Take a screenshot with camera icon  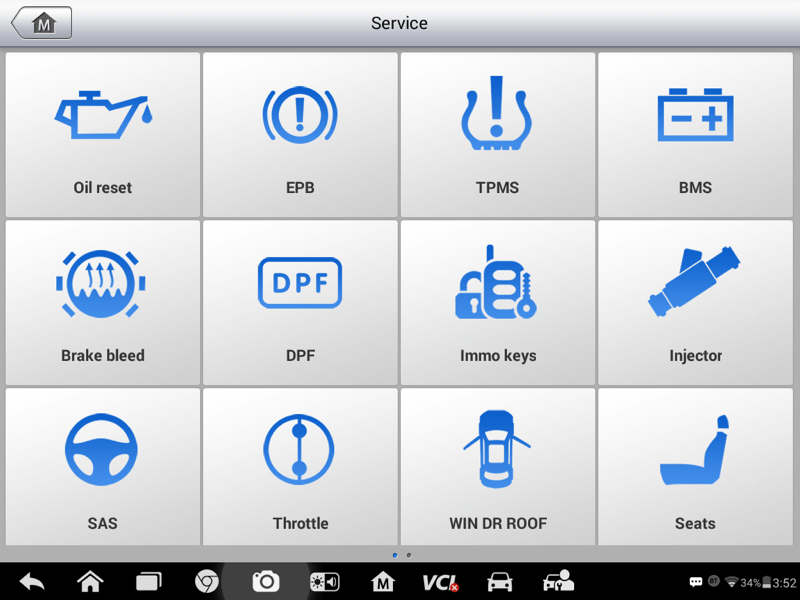point(266,582)
